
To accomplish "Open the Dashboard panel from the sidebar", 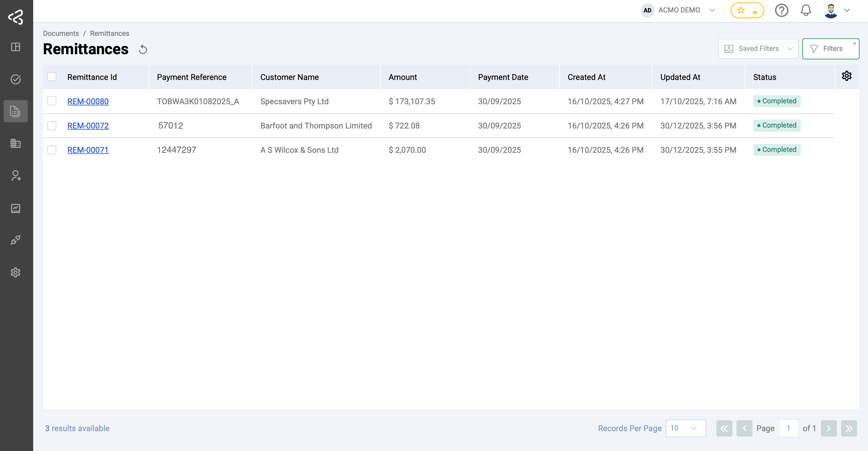I will point(16,47).
